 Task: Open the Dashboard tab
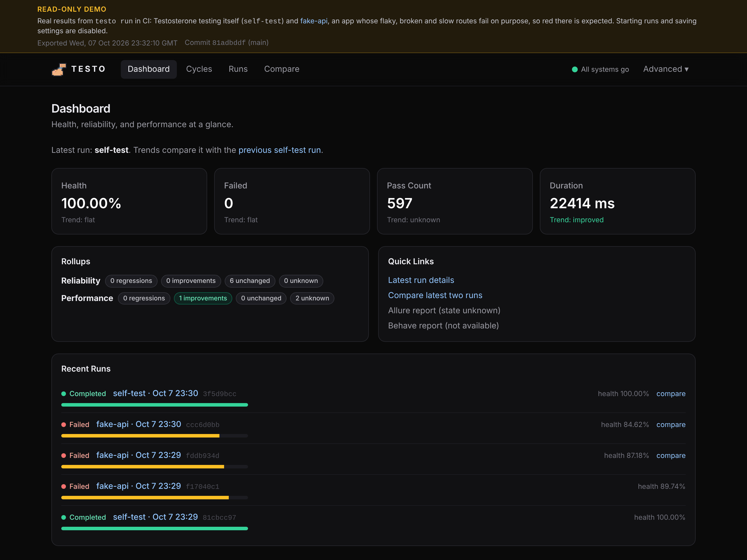pos(149,69)
